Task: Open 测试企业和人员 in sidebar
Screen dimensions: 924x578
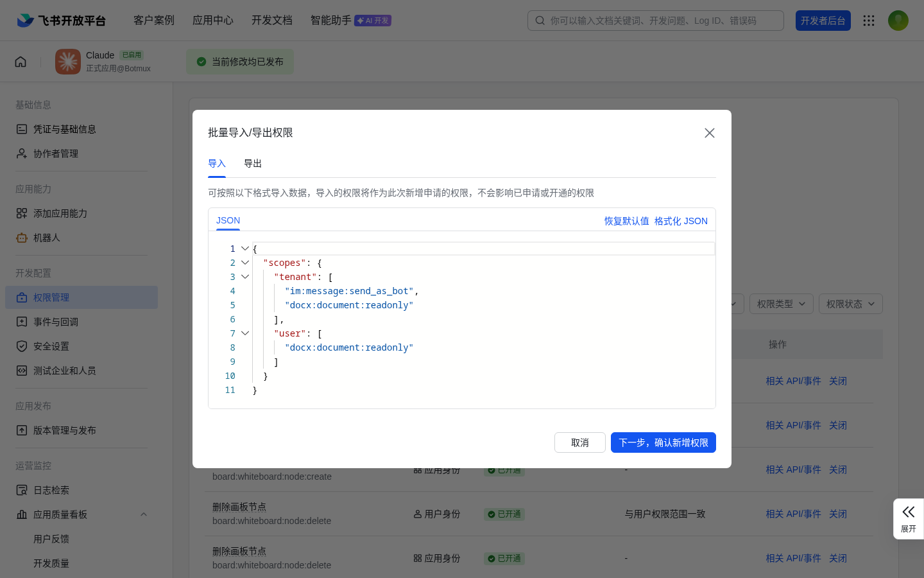Action: click(x=81, y=371)
